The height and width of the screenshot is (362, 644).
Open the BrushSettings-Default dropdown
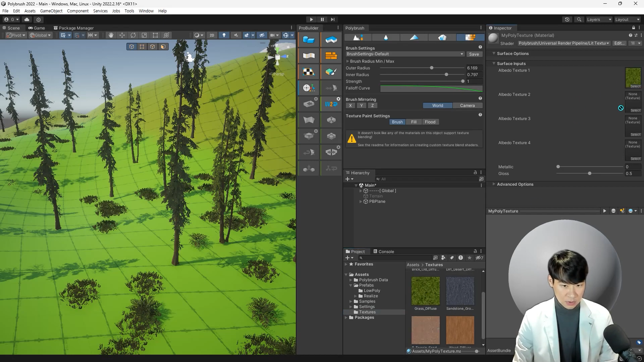pyautogui.click(x=405, y=54)
